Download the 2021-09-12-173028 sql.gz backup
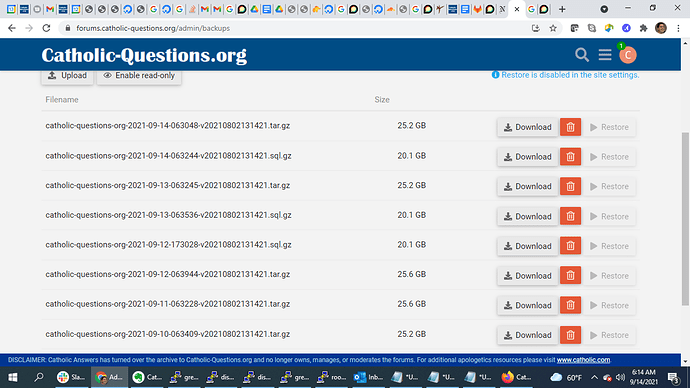 (x=528, y=246)
